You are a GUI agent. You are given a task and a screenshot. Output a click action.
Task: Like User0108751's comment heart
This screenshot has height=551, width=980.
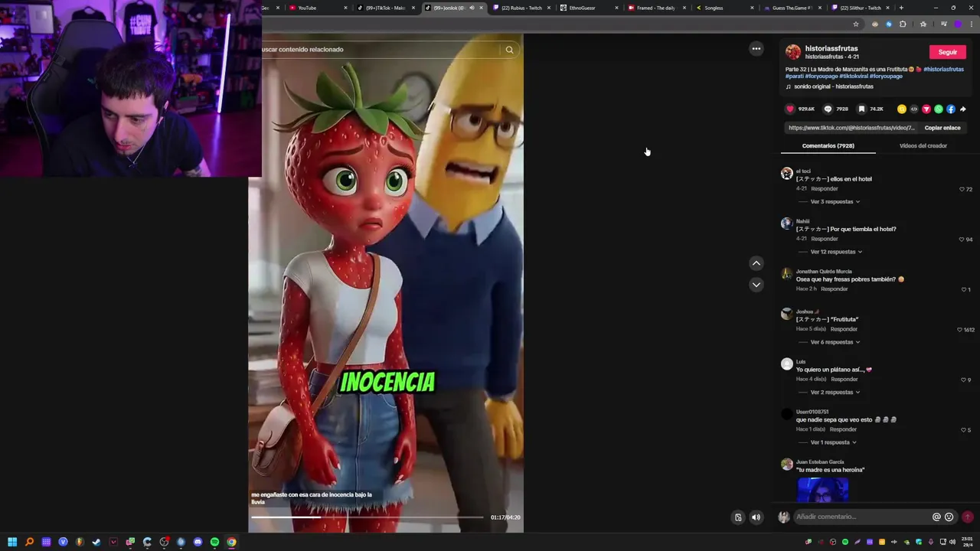point(963,430)
